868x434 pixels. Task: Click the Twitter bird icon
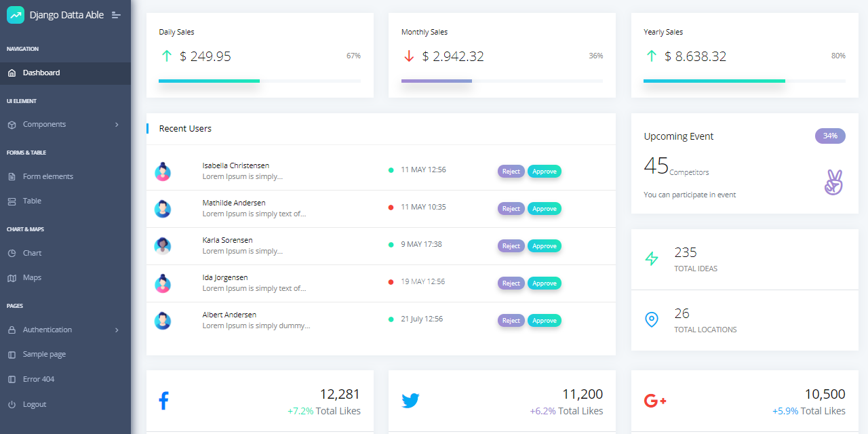411,400
